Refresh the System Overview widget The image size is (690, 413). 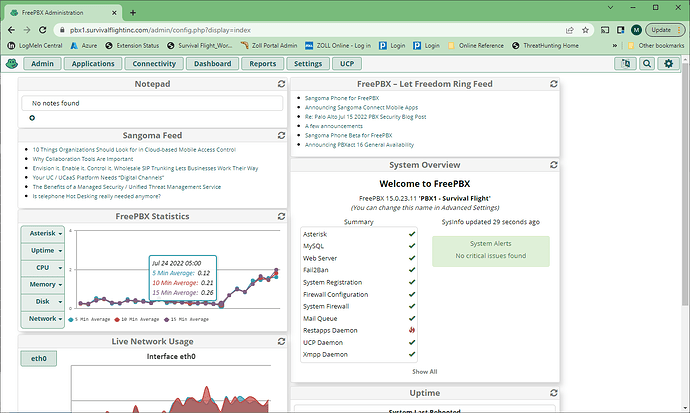coord(554,165)
